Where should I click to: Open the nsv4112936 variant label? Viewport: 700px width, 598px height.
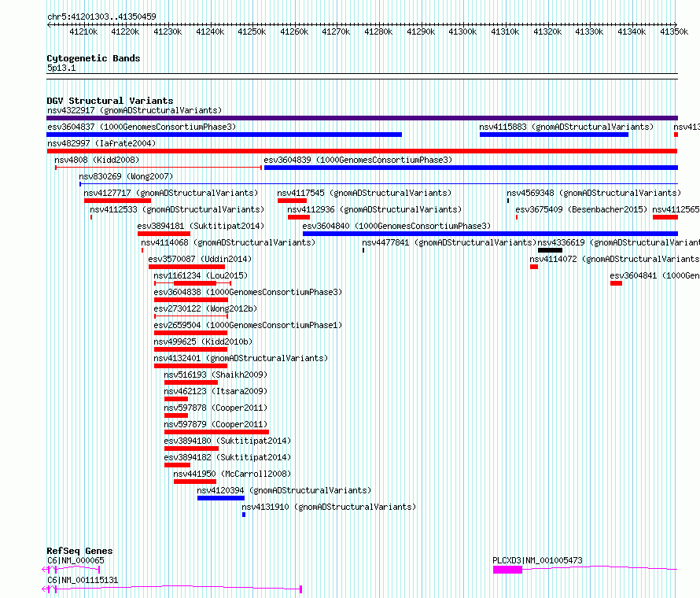click(x=374, y=209)
